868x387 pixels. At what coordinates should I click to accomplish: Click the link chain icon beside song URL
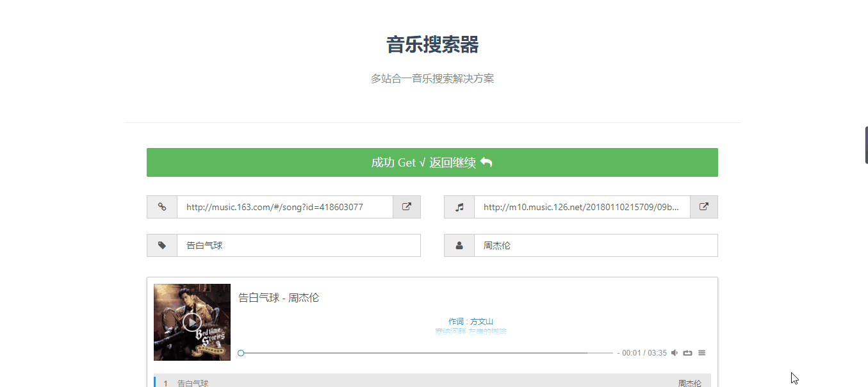pyautogui.click(x=162, y=207)
